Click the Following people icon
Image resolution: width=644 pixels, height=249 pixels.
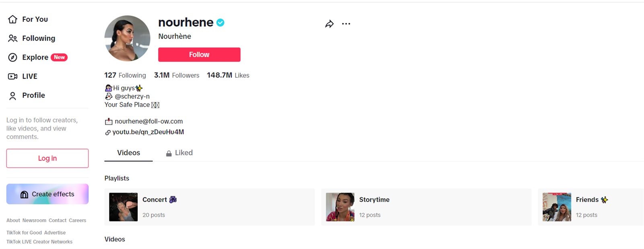pyautogui.click(x=13, y=38)
